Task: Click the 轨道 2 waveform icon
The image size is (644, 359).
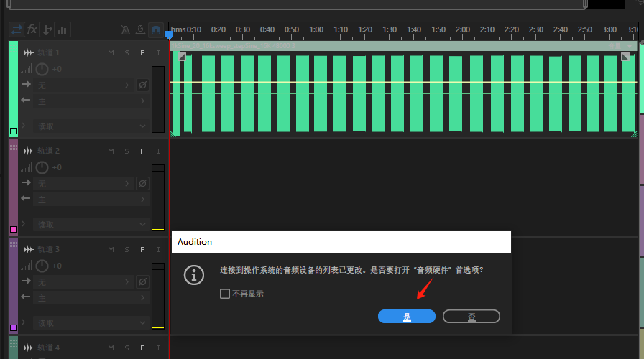Action: point(28,151)
